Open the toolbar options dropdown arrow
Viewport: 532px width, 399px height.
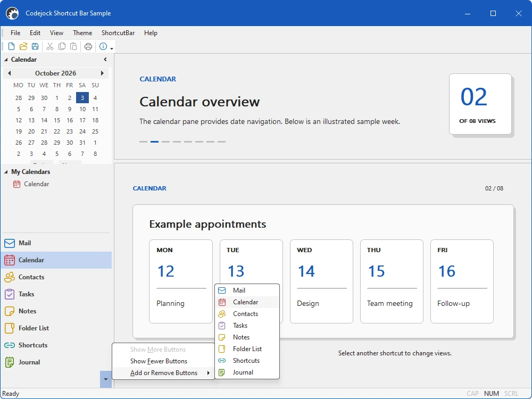(112, 48)
